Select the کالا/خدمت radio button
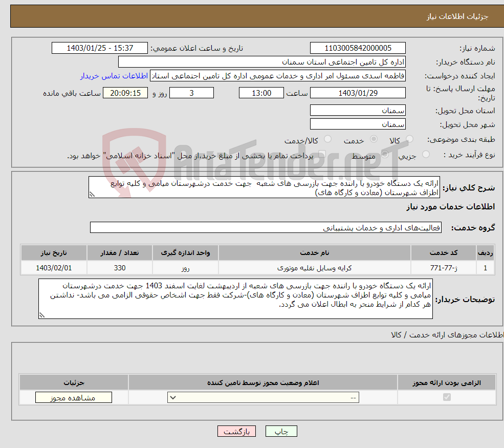This screenshot has width=504, height=448. point(327,139)
